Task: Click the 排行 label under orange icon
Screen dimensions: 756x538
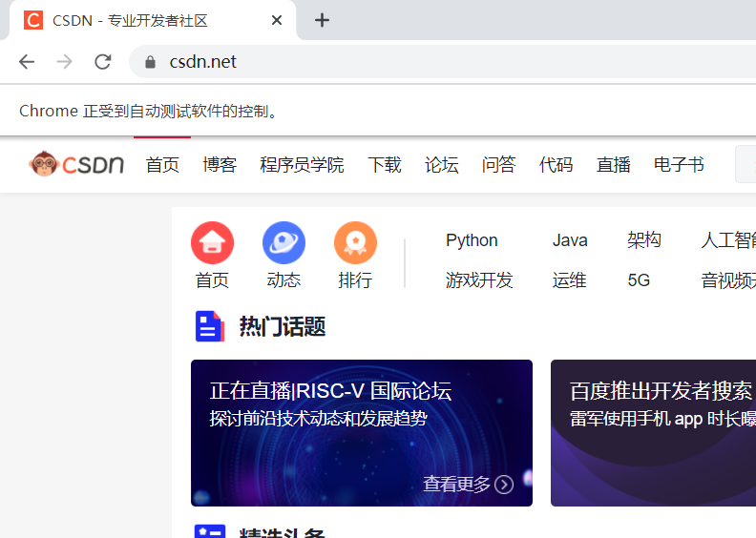Action: 355,280
